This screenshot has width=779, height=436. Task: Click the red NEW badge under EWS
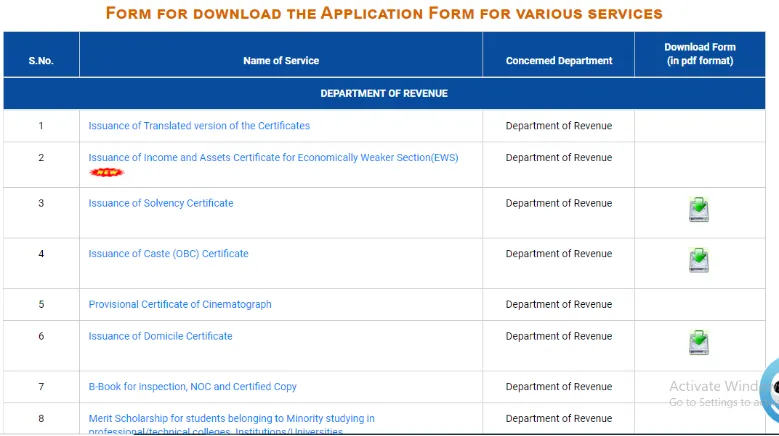(106, 172)
